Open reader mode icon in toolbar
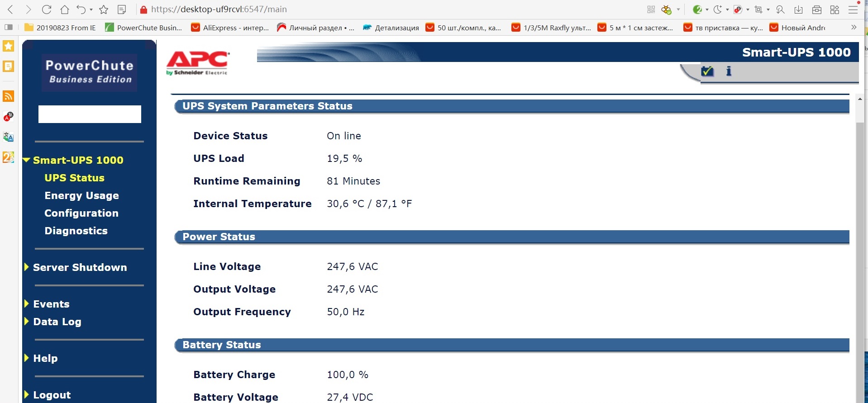The image size is (868, 403). [122, 9]
